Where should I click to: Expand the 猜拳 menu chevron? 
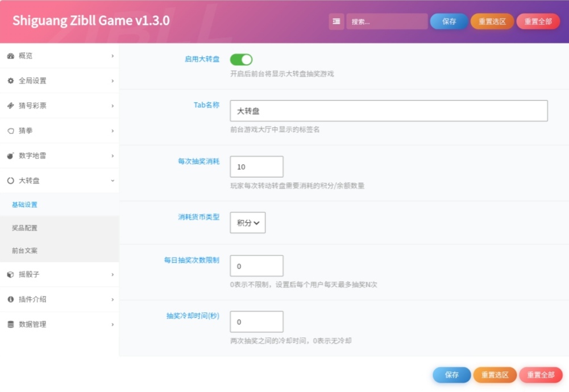point(113,131)
